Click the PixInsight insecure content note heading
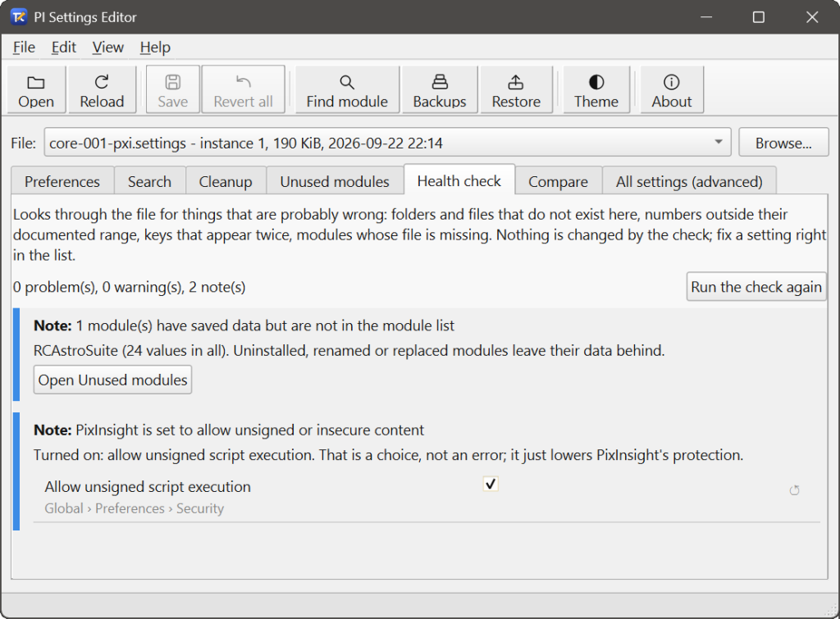840x619 pixels. point(229,430)
